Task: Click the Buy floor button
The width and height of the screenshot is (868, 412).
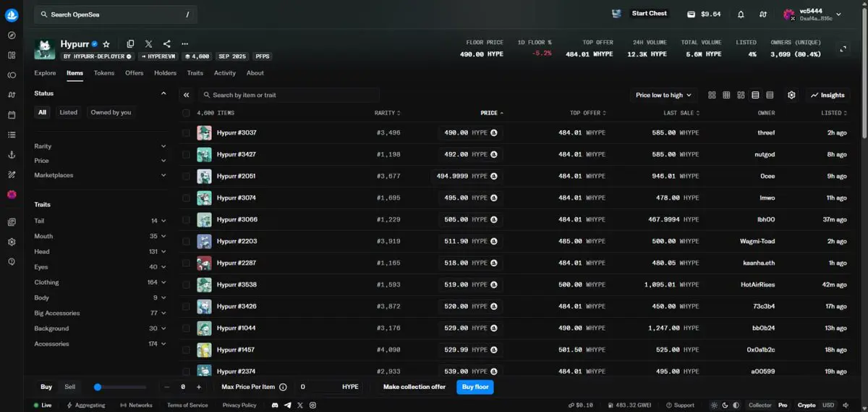Action: [x=475, y=387]
